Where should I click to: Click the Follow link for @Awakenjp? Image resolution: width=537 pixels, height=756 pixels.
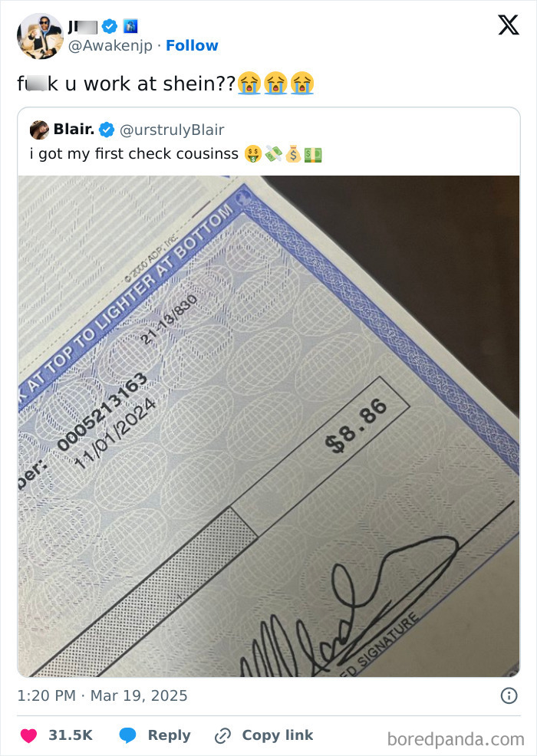192,45
